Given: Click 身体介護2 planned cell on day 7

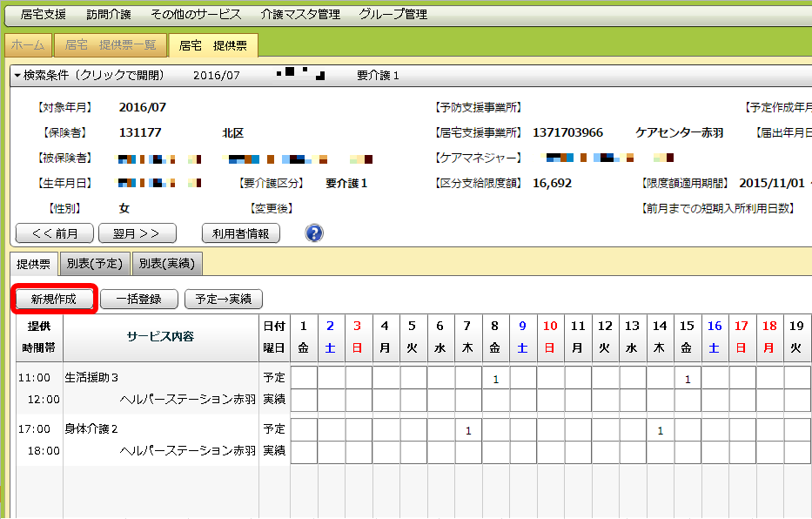Looking at the screenshot, I should [x=468, y=430].
